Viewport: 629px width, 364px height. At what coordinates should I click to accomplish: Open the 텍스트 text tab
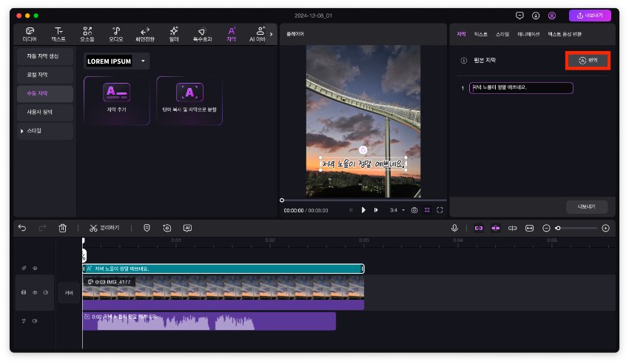coord(58,35)
